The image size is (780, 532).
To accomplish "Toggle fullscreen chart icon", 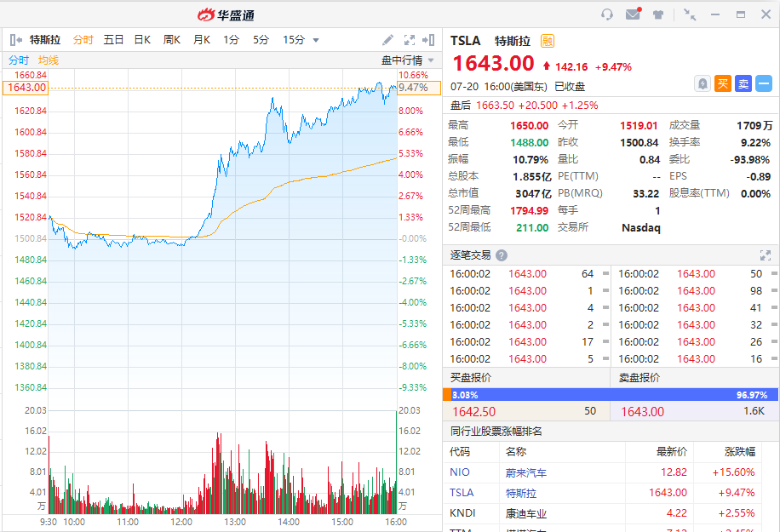I will (410, 40).
